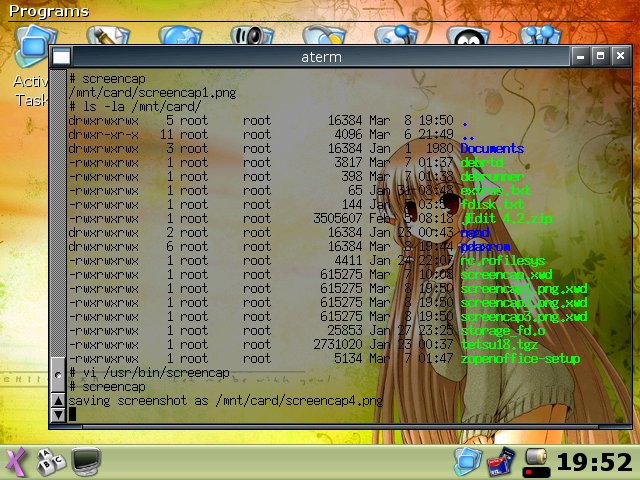The width and height of the screenshot is (640, 480).
Task: Launch the pencil notepad desktop icon
Action: [107, 36]
